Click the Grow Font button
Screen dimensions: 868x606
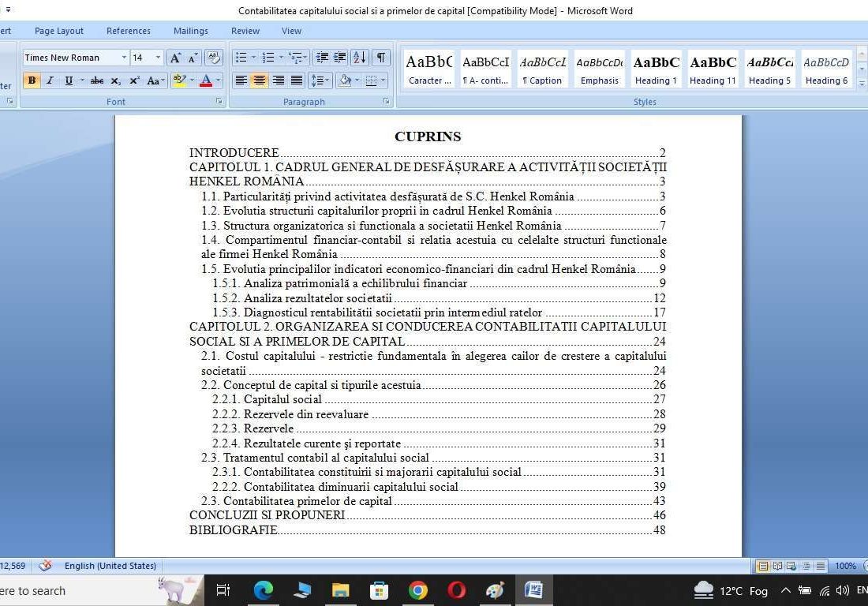175,58
